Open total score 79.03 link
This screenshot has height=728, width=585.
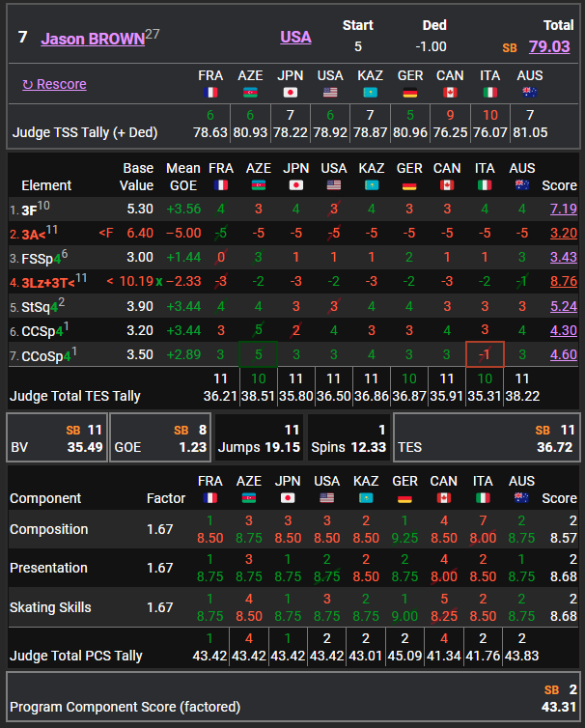point(549,46)
